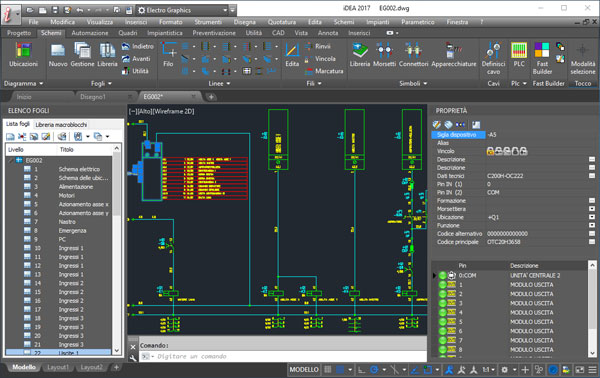Open the Apparecchiature tool
Image resolution: width=600 pixels, height=378 pixels.
tap(454, 55)
